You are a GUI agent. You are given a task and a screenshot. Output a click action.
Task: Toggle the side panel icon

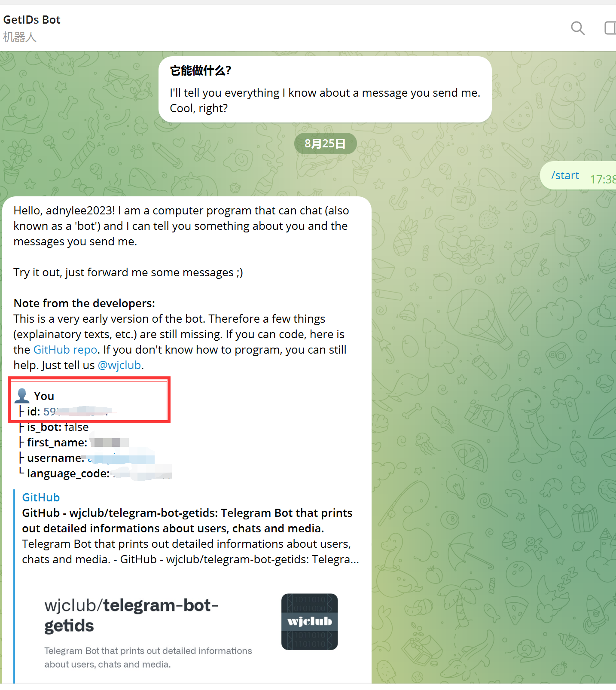click(x=610, y=28)
